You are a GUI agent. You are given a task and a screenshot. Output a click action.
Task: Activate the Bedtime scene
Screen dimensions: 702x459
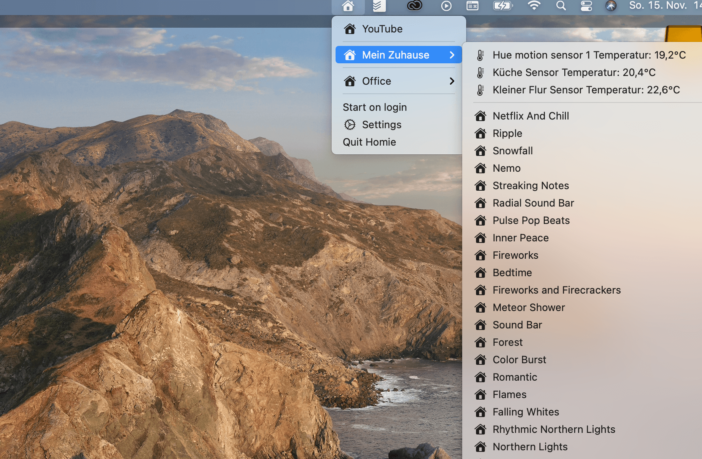click(512, 273)
